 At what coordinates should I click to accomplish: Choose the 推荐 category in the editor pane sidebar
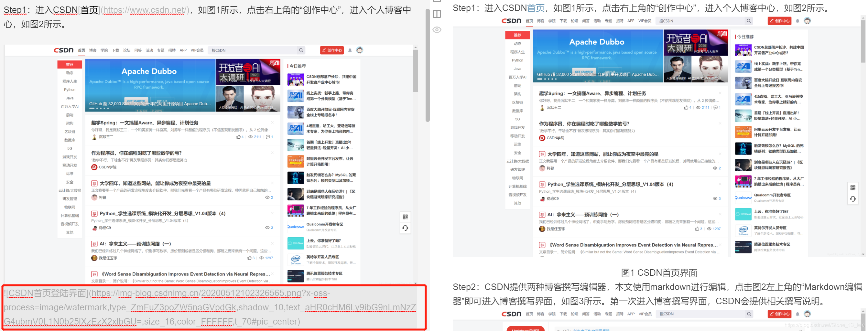click(70, 64)
